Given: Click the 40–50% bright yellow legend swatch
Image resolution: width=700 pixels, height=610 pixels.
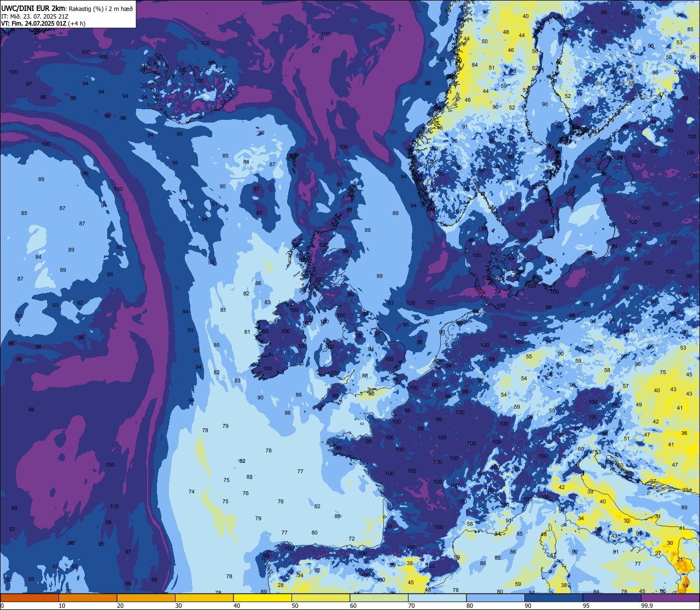Looking at the screenshot, I should (262, 598).
